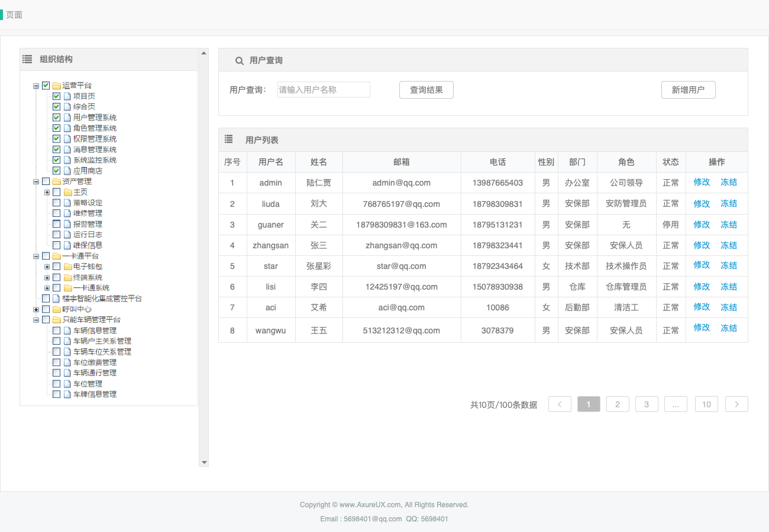Click the 新增用户 button
Screen dimensions: 769x532
pos(689,90)
